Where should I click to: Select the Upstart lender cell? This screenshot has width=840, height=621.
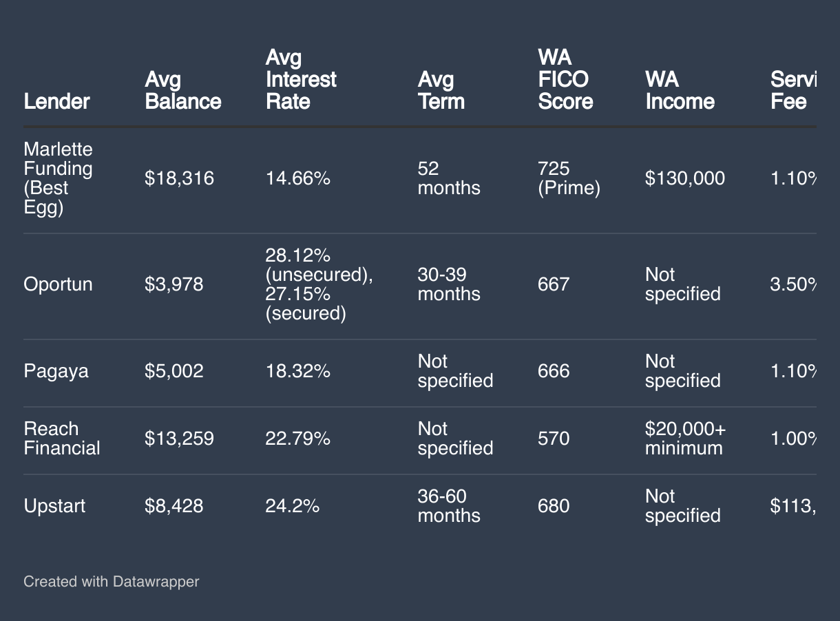[x=54, y=507]
